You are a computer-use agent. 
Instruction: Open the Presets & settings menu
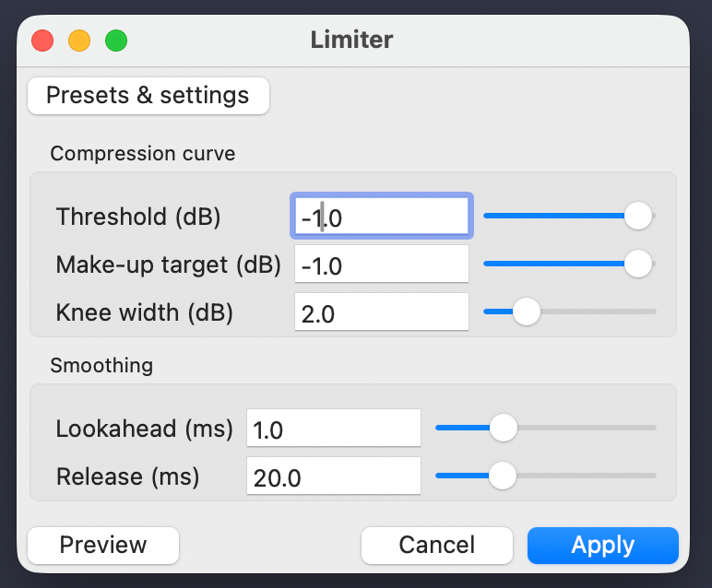(x=148, y=96)
